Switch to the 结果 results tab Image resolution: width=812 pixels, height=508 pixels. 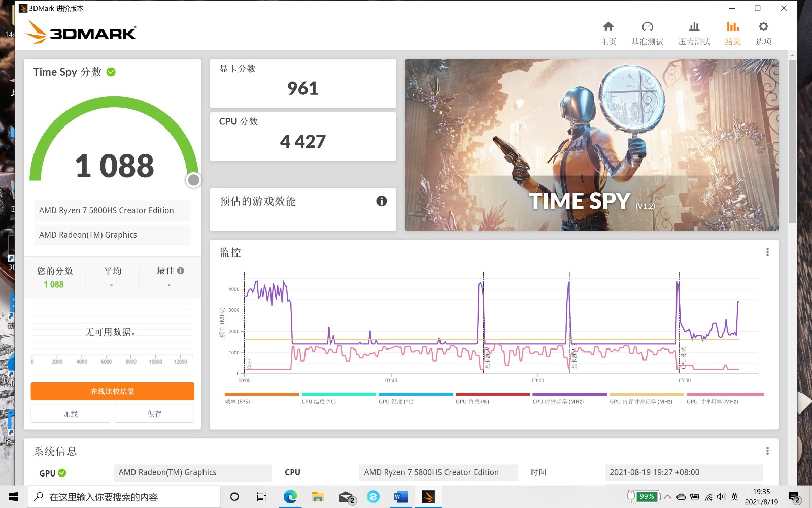732,34
